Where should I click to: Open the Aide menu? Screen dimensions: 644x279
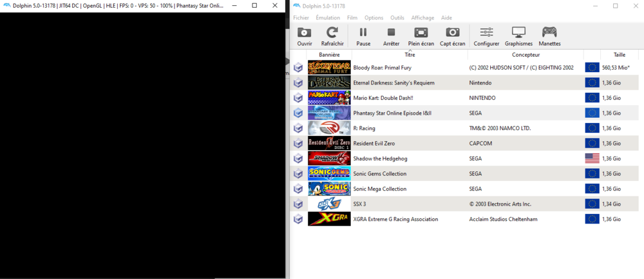click(x=446, y=17)
